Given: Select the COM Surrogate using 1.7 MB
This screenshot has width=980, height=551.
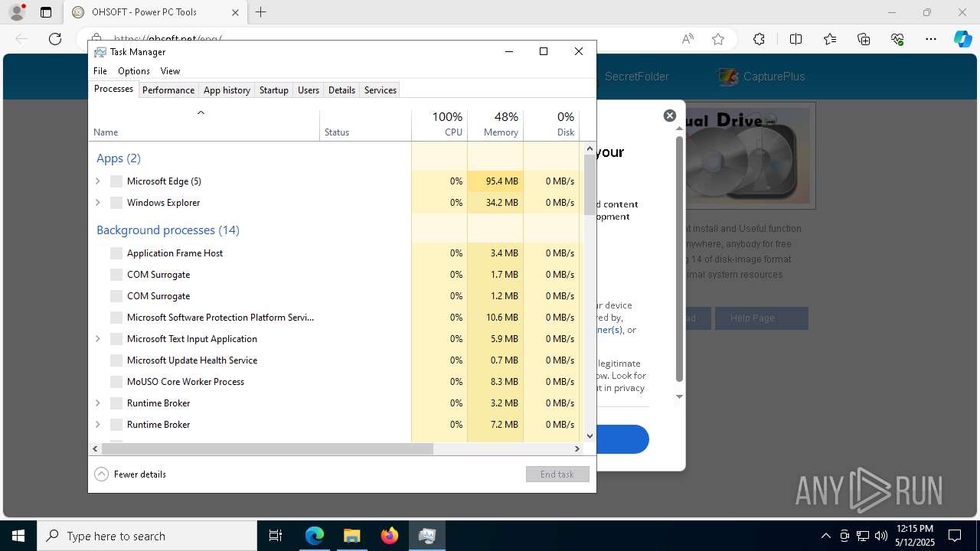Looking at the screenshot, I should [335, 275].
